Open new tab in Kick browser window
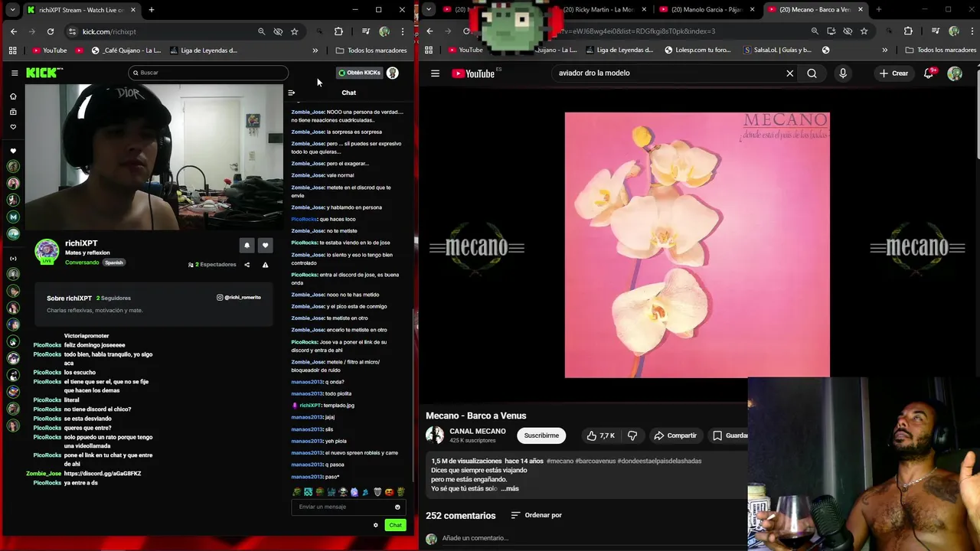This screenshot has height=551, width=980. click(x=152, y=10)
